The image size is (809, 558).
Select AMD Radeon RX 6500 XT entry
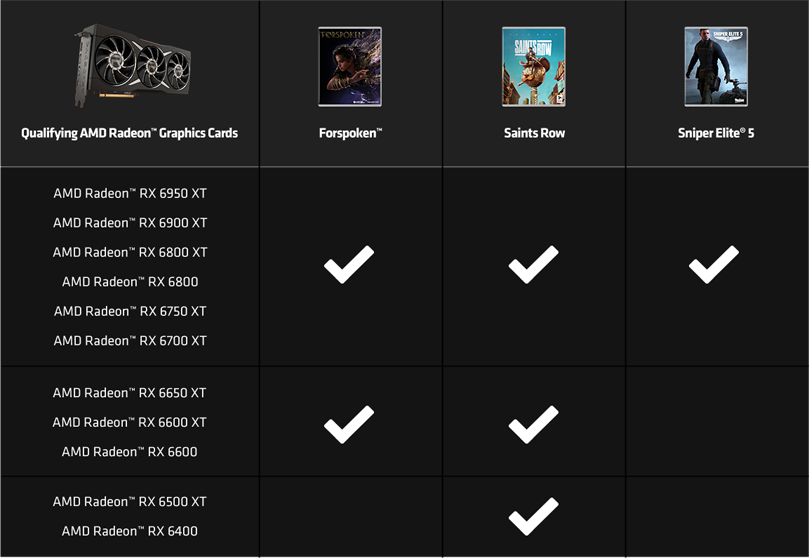point(130,501)
